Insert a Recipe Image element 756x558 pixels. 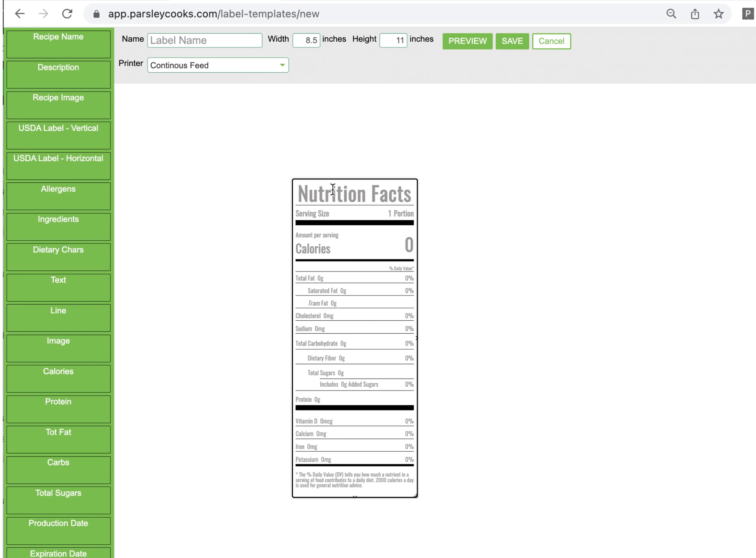pyautogui.click(x=58, y=105)
